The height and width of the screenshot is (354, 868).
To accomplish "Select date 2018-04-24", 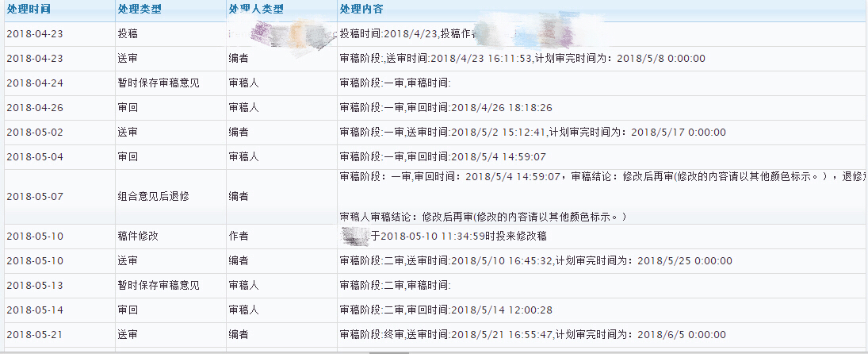I will pyautogui.click(x=35, y=83).
